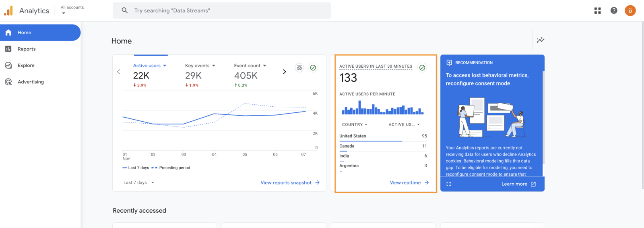Open the Insights sparkline icon
The image size is (644, 228).
[x=541, y=40]
